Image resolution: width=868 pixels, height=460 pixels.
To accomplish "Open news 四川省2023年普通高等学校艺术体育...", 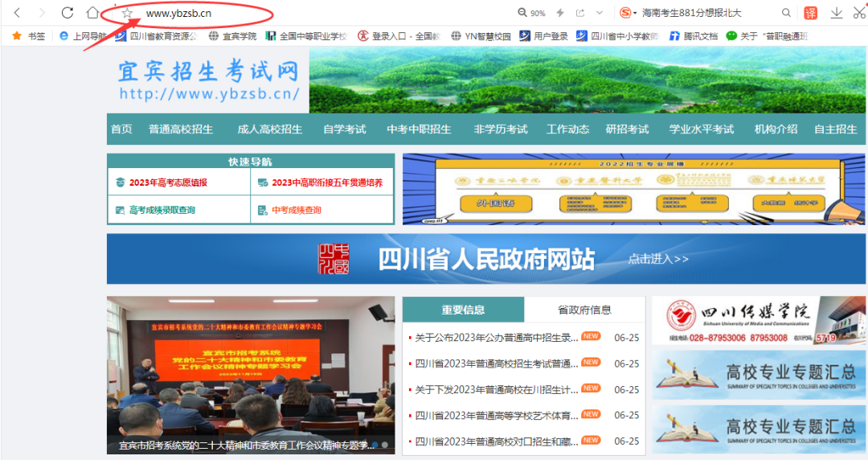I will click(497, 415).
